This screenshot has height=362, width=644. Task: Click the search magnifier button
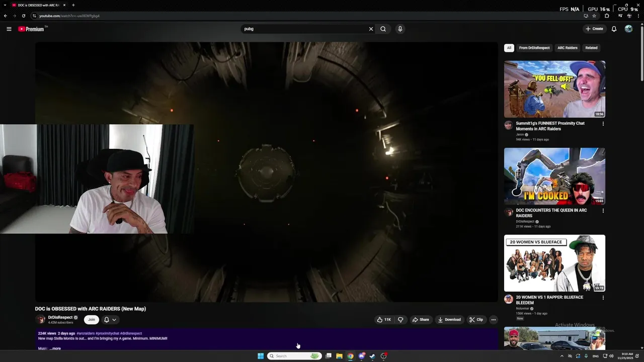[x=383, y=29]
